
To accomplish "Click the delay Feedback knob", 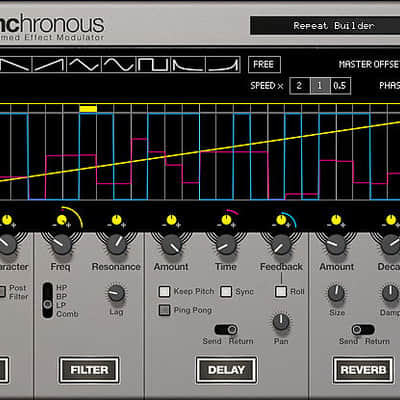I will [281, 245].
